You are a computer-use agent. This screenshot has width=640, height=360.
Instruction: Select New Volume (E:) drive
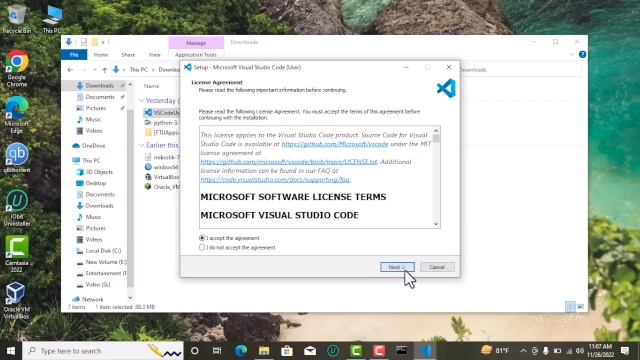click(105, 262)
